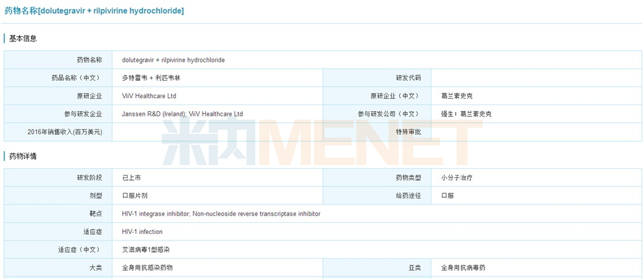Click the 给药途径 label
The image size is (644, 280).
pyautogui.click(x=409, y=196)
